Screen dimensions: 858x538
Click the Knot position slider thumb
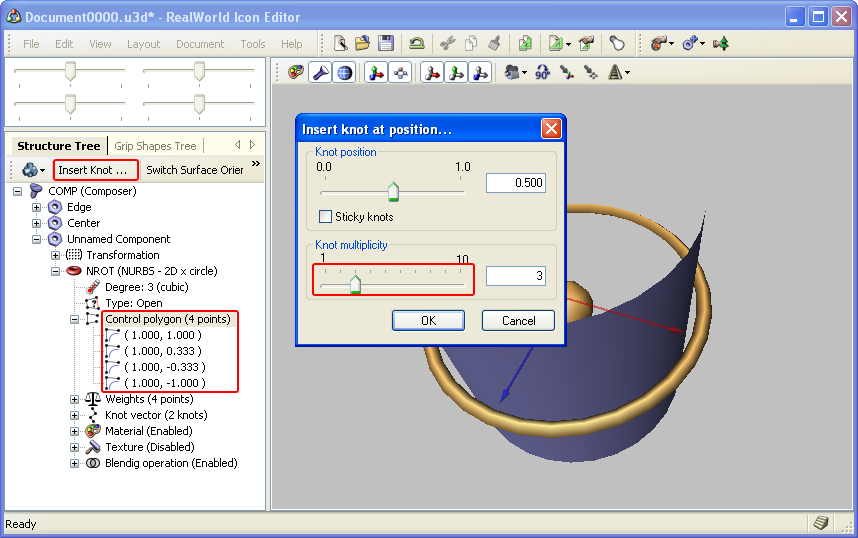pos(393,192)
